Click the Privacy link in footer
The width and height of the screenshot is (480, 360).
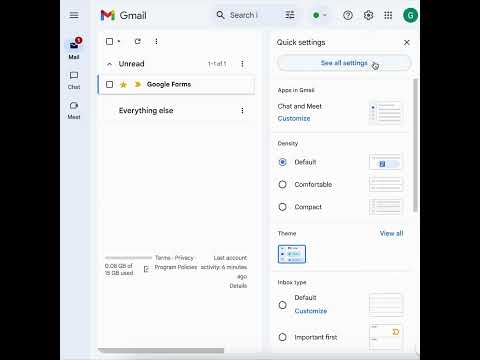coord(184,258)
